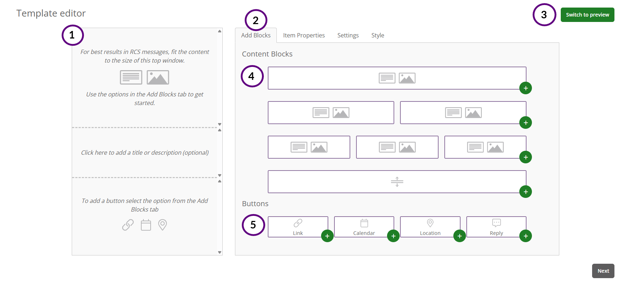Click the down arrow below the title section
Screen dimensions: 644x281
coord(219,175)
